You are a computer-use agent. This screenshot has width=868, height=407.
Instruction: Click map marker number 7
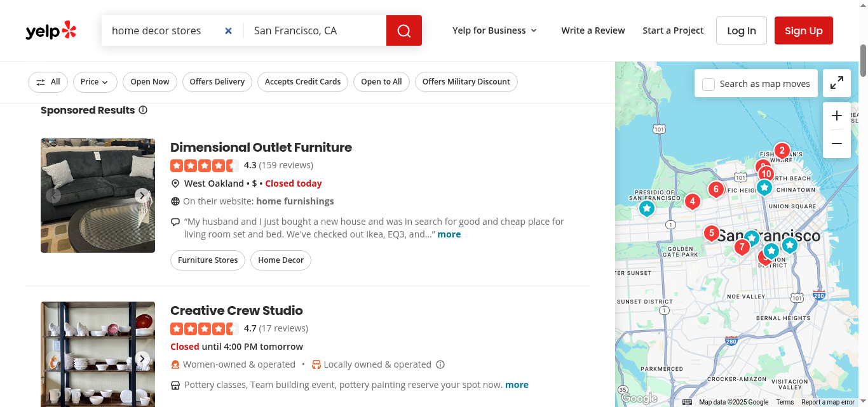pyautogui.click(x=742, y=247)
